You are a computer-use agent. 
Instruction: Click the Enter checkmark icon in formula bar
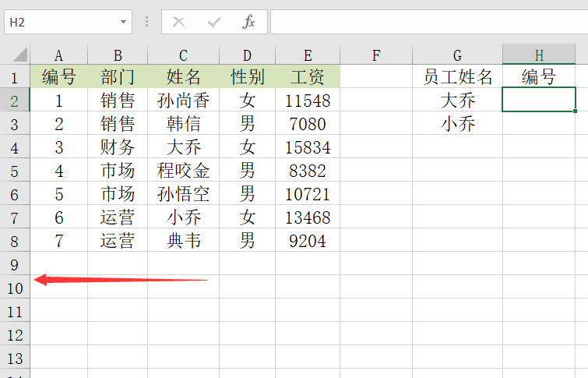[x=213, y=22]
